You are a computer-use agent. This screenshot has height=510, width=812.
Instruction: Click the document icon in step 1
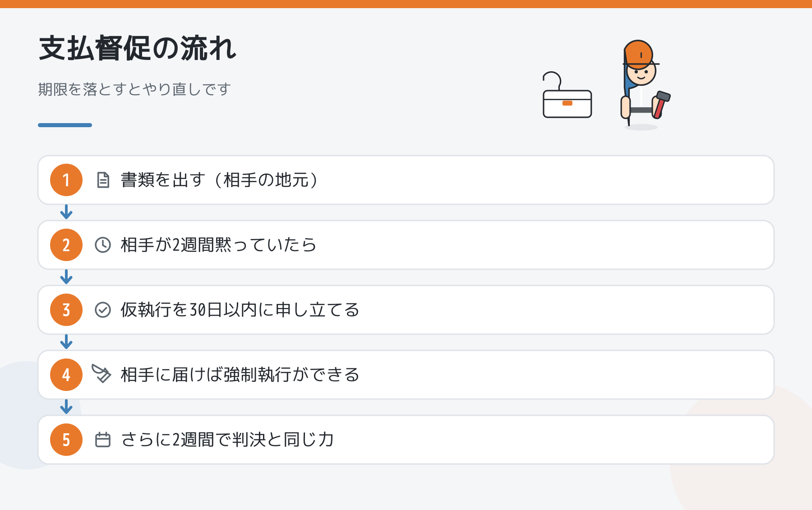coord(103,180)
